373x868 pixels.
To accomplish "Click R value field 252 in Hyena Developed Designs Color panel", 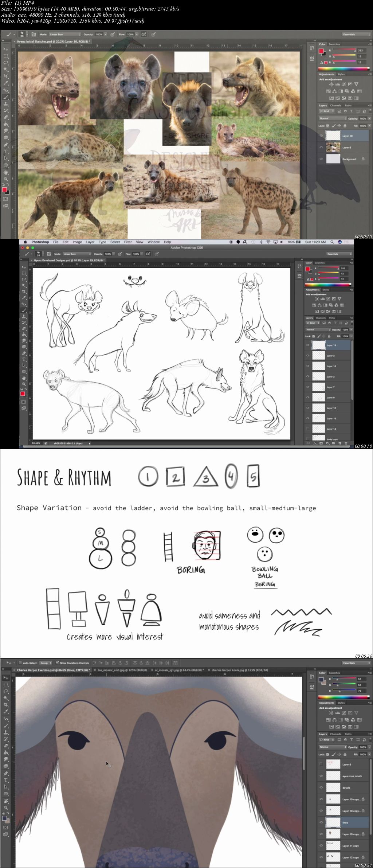I will [x=344, y=268].
